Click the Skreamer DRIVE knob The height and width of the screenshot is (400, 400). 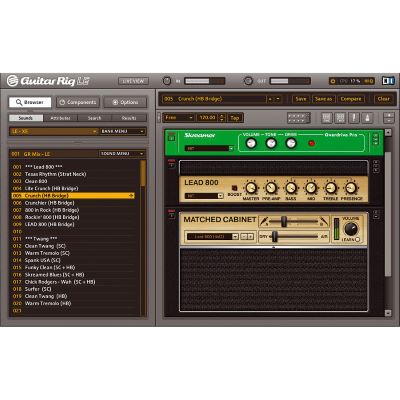[291, 143]
